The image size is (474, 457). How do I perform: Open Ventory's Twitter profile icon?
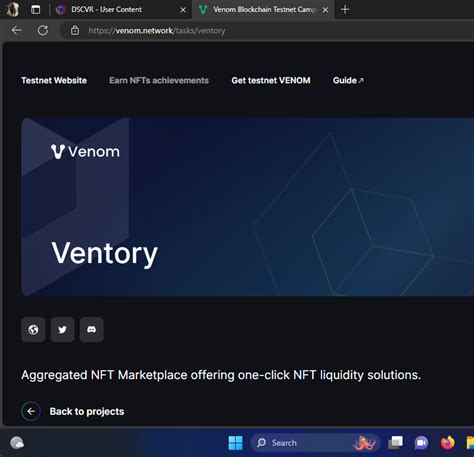click(x=62, y=330)
